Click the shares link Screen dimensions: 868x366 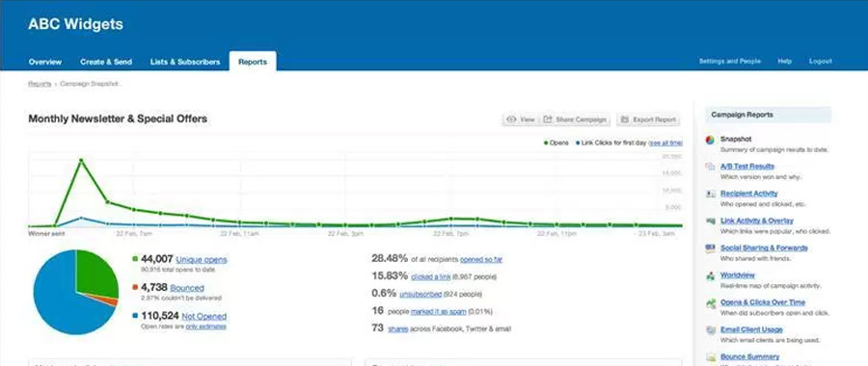tap(398, 329)
